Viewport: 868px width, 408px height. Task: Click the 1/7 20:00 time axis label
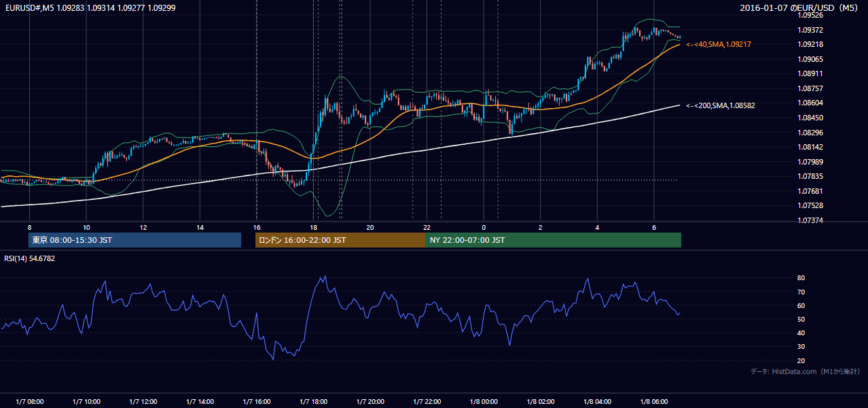[x=370, y=402]
